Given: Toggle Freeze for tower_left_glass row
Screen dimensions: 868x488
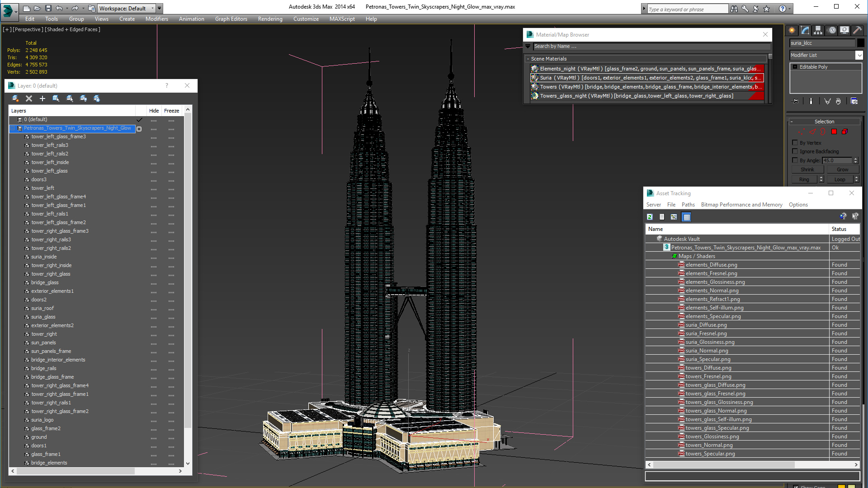Looking at the screenshot, I should coord(171,171).
